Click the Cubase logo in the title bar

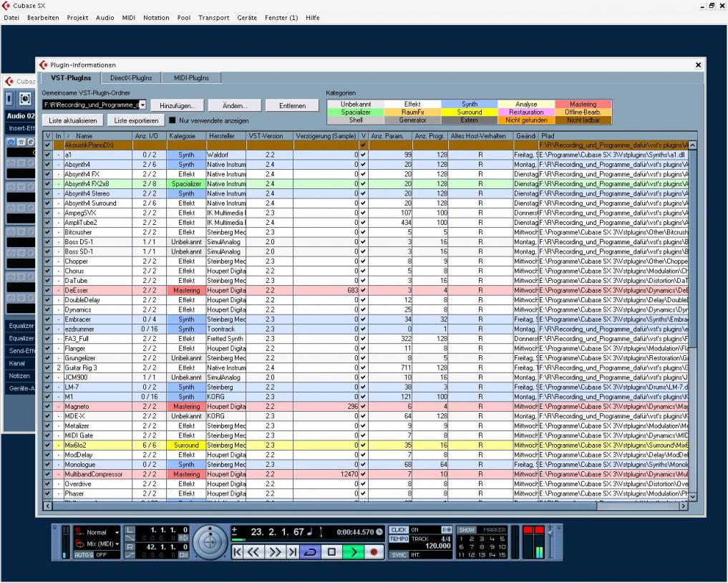pyautogui.click(x=6, y=6)
